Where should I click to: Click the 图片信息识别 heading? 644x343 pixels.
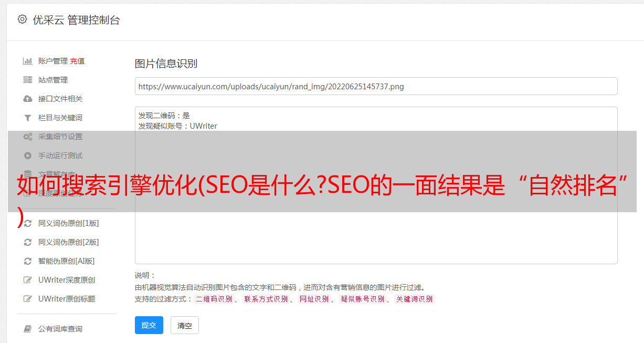pos(166,64)
